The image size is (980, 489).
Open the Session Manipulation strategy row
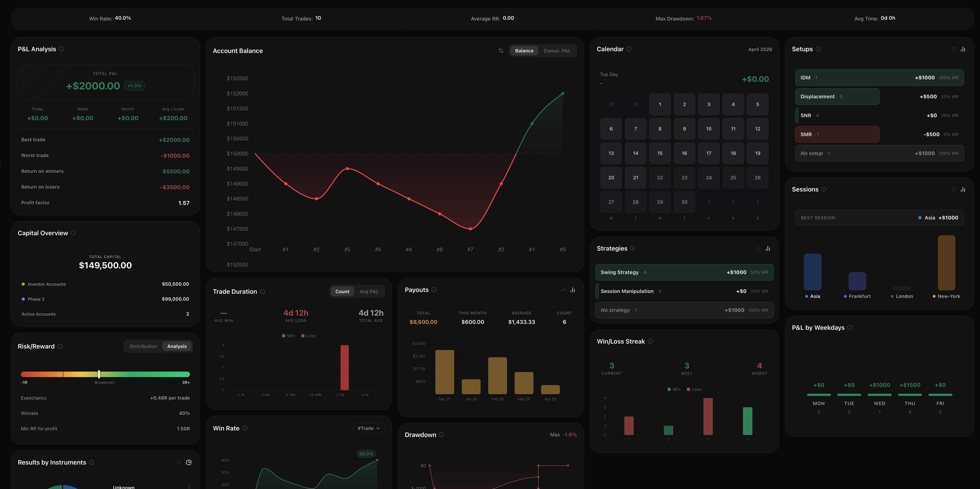[x=684, y=291]
